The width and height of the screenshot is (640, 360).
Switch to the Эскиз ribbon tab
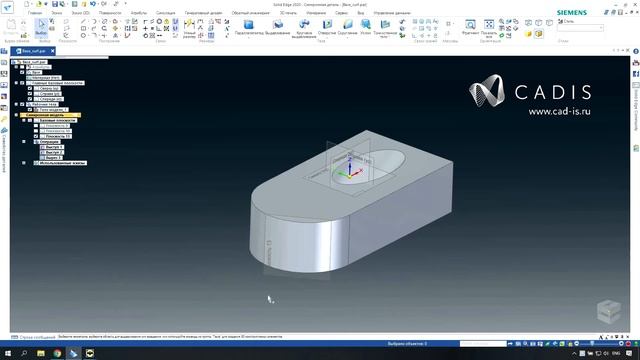[x=56, y=13]
